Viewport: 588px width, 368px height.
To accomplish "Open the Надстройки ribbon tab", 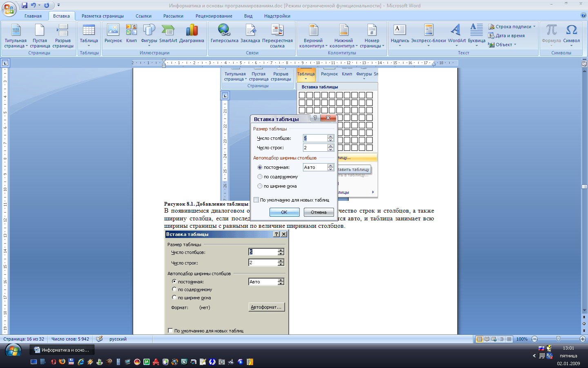I will [277, 16].
